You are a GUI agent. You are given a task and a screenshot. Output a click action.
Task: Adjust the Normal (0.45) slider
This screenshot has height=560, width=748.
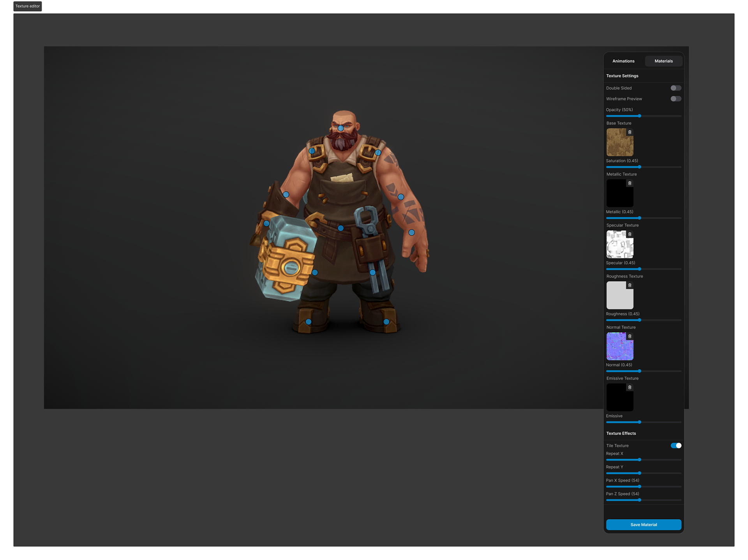[x=644, y=371]
